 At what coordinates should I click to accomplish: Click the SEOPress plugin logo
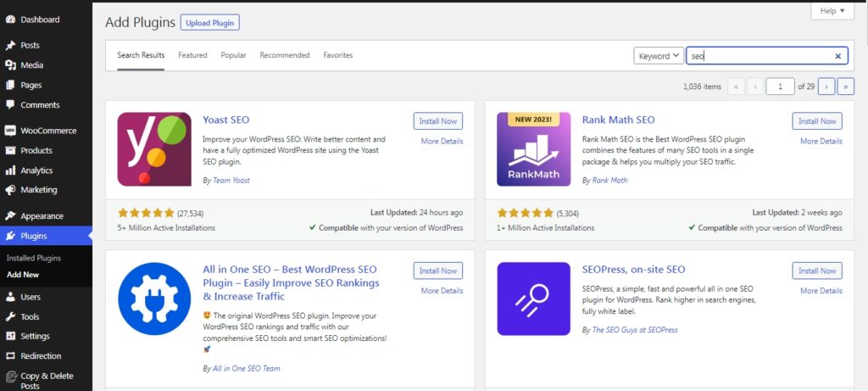[x=534, y=299]
